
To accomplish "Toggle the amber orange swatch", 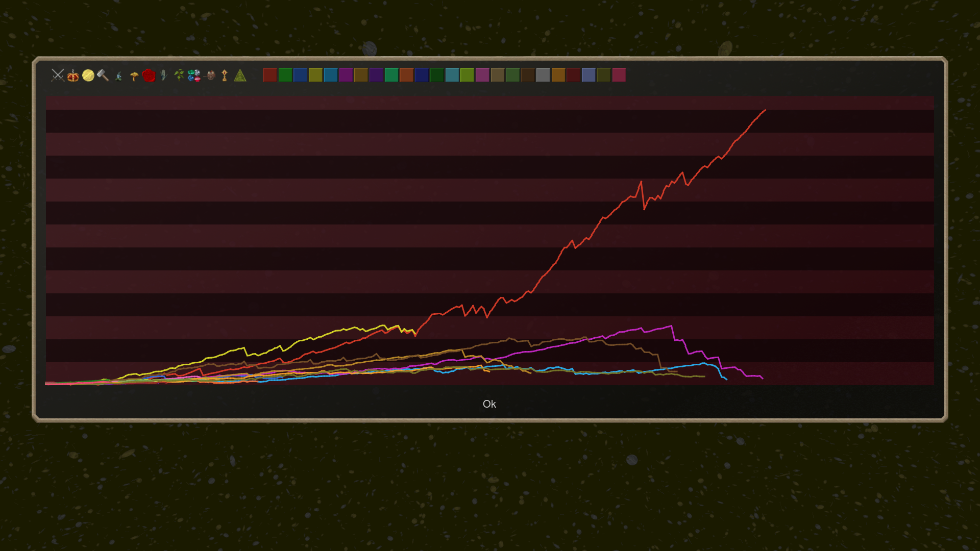I will click(558, 75).
